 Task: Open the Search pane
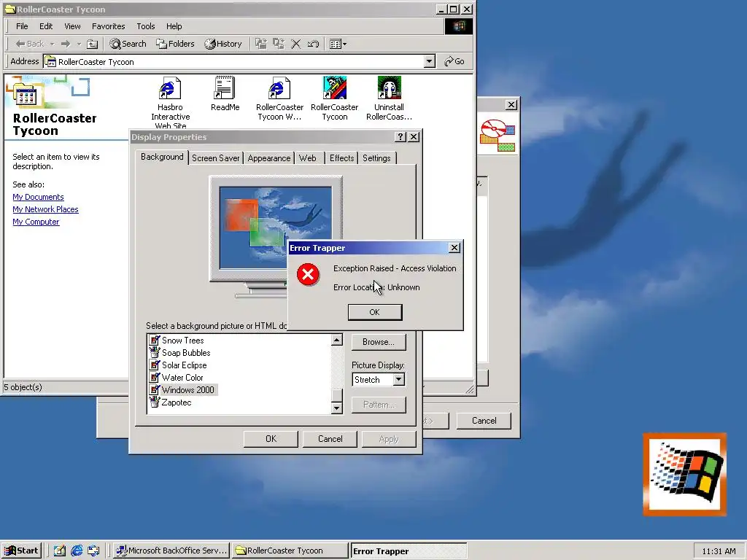coord(128,44)
